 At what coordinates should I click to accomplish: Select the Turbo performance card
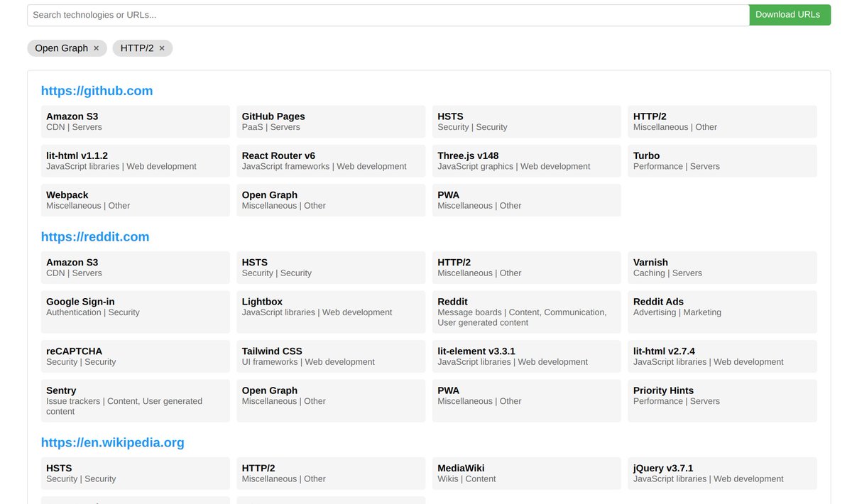[722, 160]
